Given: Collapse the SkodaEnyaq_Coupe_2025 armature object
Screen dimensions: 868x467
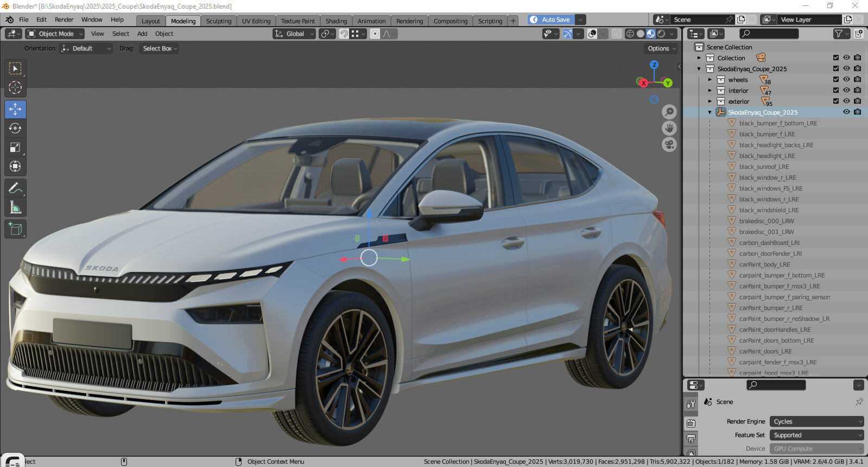Looking at the screenshot, I should click(x=710, y=112).
